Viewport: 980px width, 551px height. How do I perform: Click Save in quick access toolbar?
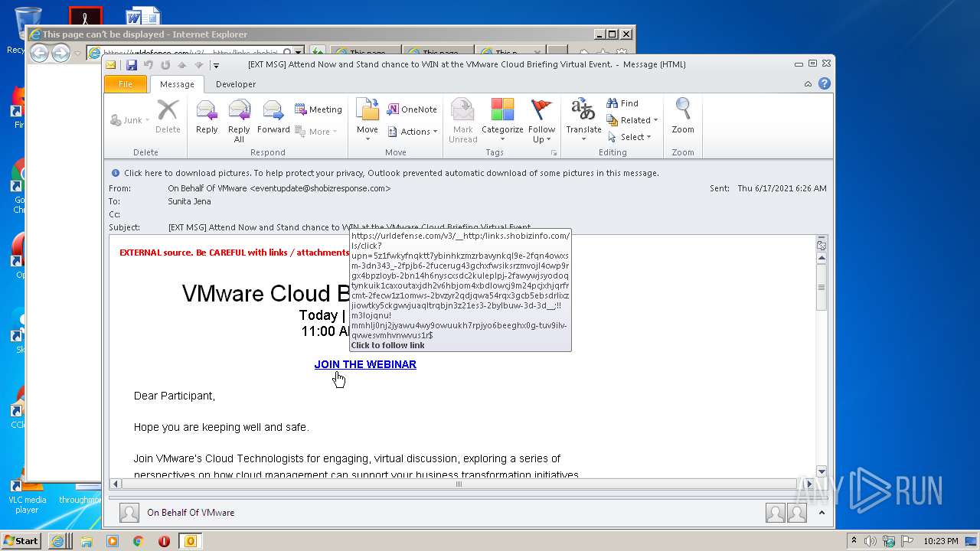click(132, 65)
